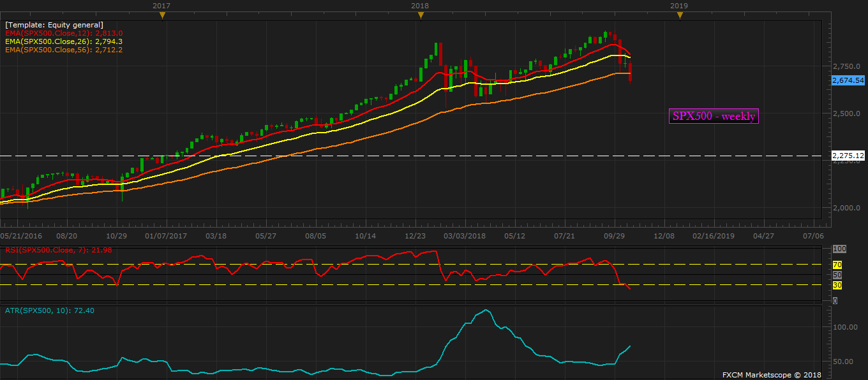This screenshot has height=380, width=868.
Task: Click the ATR 100.00 axis label
Action: point(844,327)
